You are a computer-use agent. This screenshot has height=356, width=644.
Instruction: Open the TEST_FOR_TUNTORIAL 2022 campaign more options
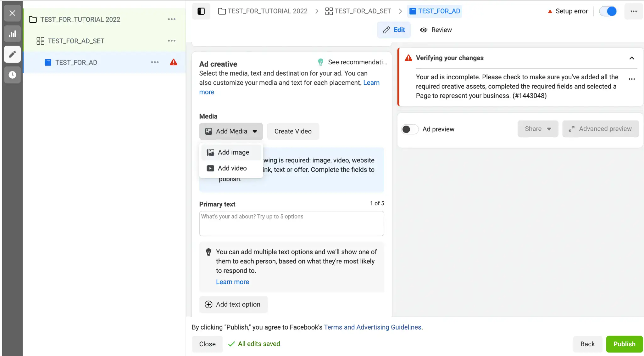tap(171, 20)
